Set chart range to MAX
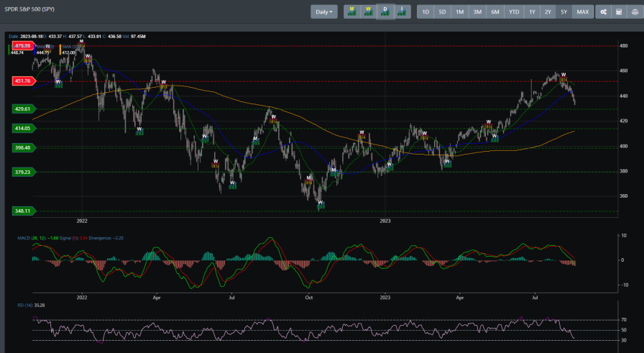Image resolution: width=644 pixels, height=353 pixels. tap(583, 12)
